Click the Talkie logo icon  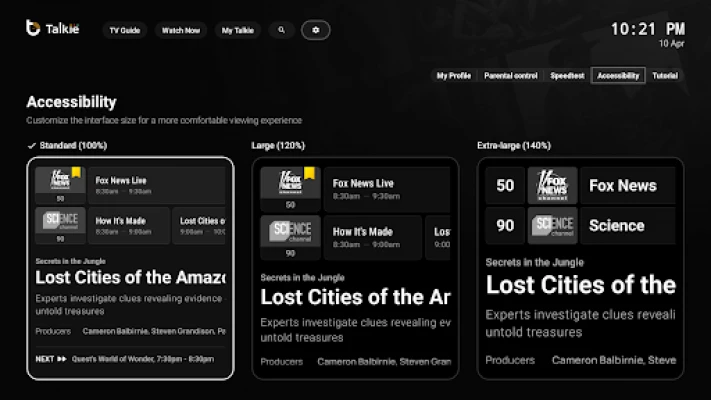click(x=33, y=29)
